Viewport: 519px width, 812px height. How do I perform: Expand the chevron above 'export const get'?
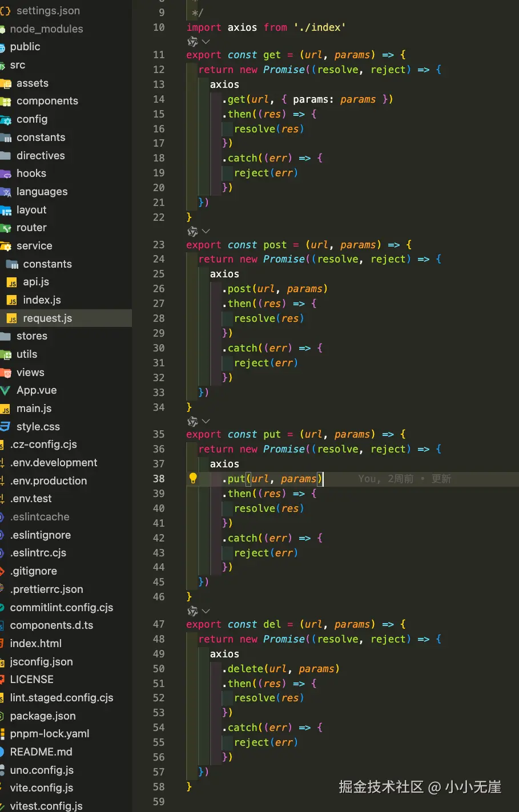(206, 42)
